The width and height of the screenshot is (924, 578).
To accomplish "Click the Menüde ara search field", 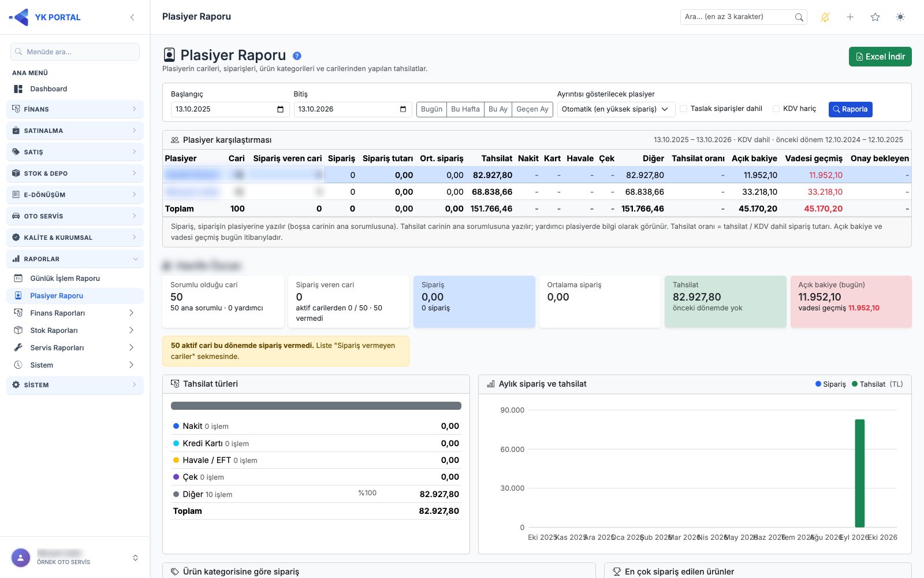I will (75, 52).
